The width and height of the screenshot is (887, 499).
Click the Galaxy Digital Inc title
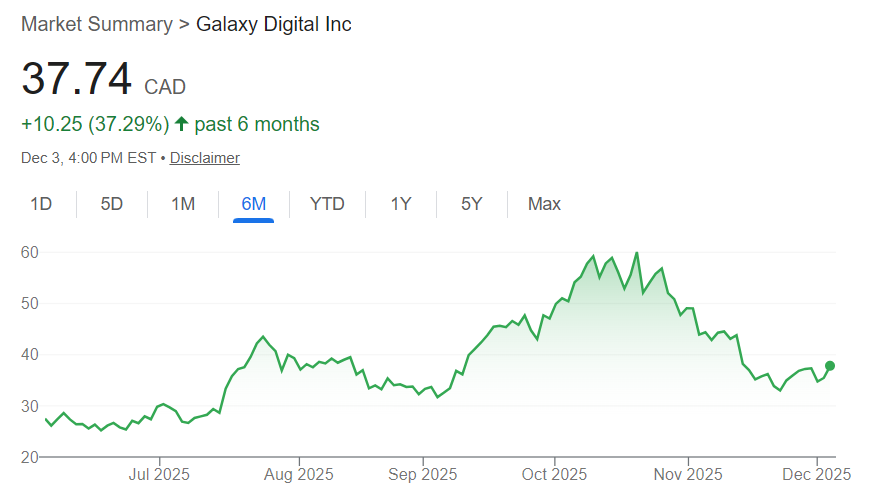point(274,24)
